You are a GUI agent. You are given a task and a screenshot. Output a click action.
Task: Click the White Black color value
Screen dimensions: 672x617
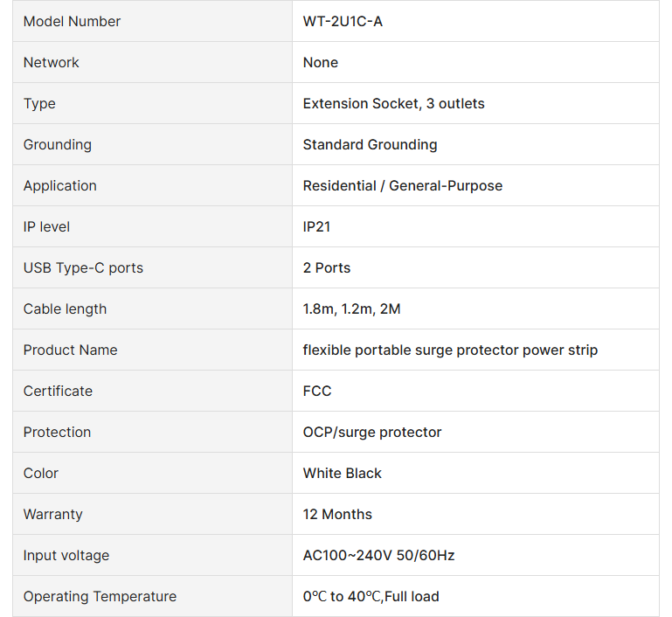coord(343,473)
